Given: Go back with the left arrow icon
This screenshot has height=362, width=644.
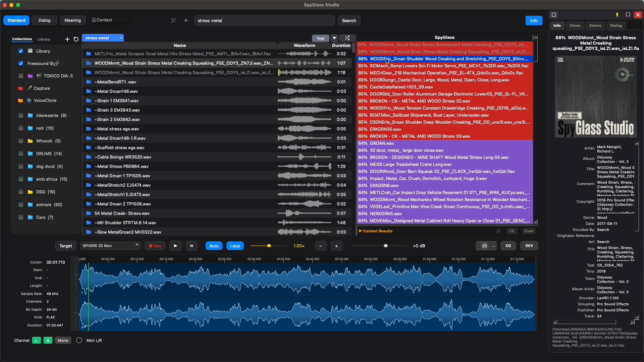Looking at the screenshot, I should coord(186,20).
